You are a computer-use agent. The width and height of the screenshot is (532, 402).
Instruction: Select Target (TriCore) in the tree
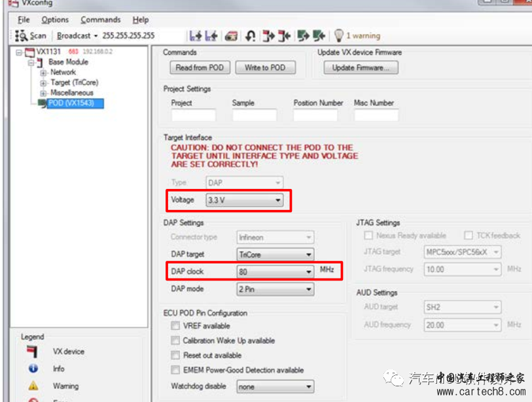pyautogui.click(x=75, y=82)
